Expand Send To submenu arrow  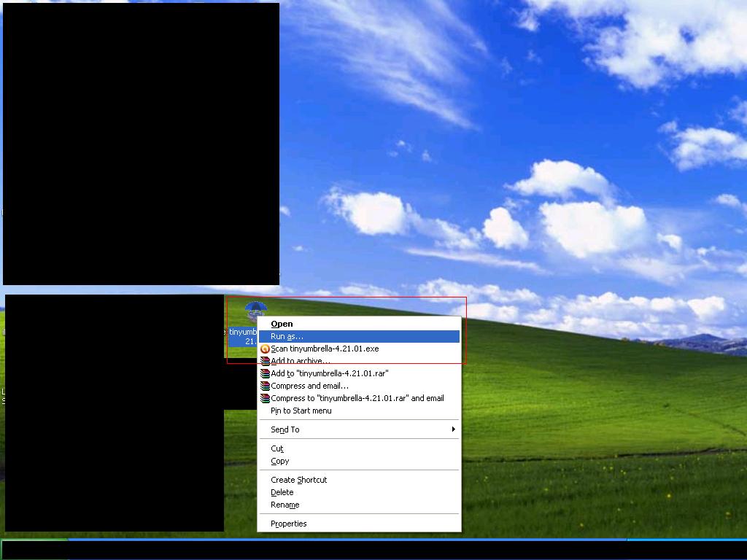tap(454, 429)
